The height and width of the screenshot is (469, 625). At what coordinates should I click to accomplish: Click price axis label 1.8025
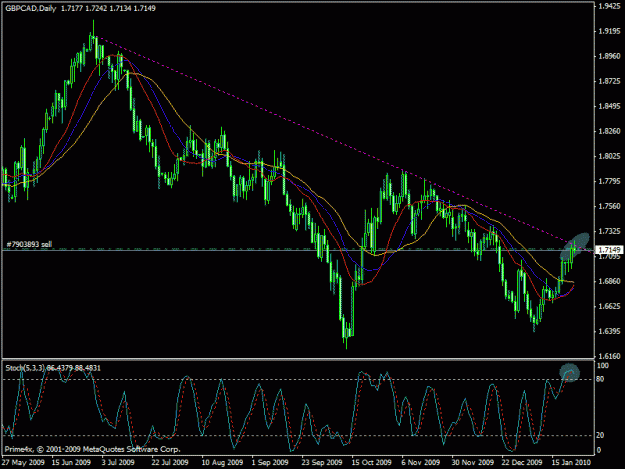click(609, 156)
